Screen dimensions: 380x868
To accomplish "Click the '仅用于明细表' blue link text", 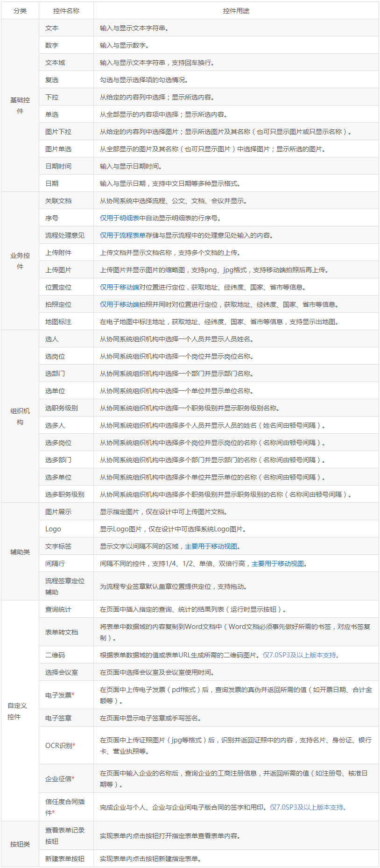I will [120, 218].
